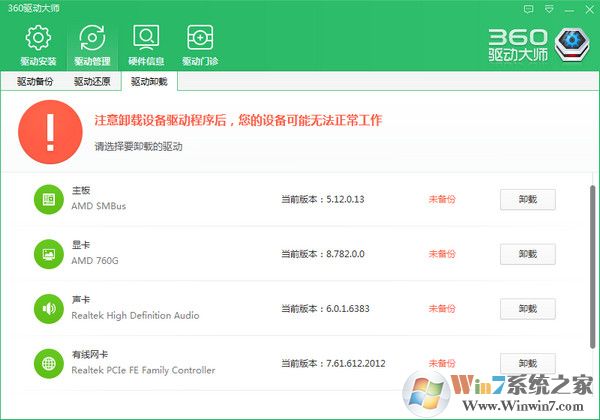This screenshot has height=420, width=600.
Task: Click 未备份 status for Realtek audio driver
Action: pyautogui.click(x=442, y=308)
